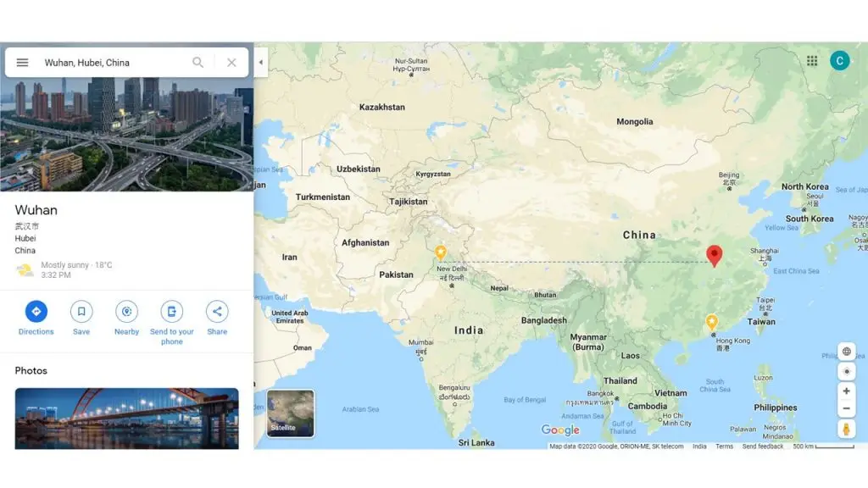Click the Terms link
868x488 pixels.
click(x=724, y=446)
